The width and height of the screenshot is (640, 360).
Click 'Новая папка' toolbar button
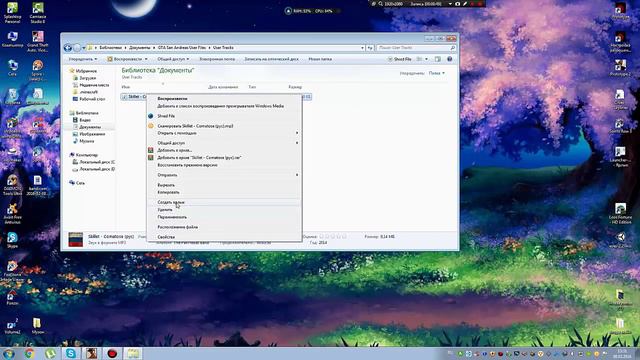(320, 59)
